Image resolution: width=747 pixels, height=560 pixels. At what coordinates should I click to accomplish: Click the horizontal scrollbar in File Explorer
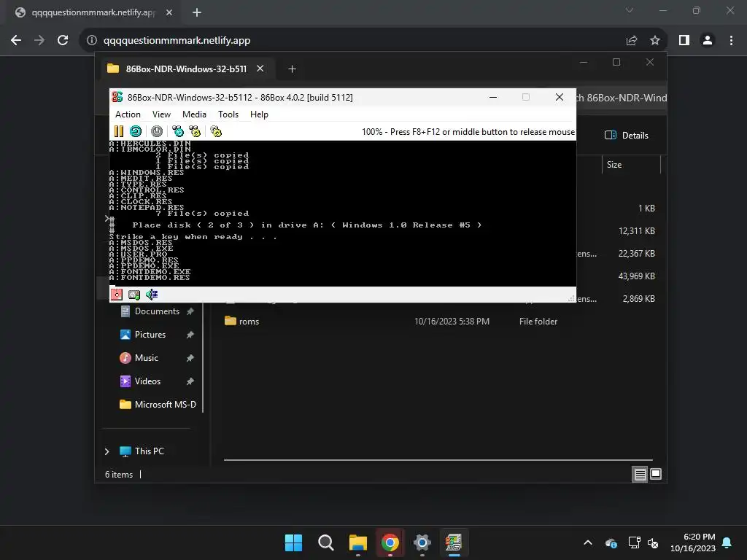click(438, 461)
